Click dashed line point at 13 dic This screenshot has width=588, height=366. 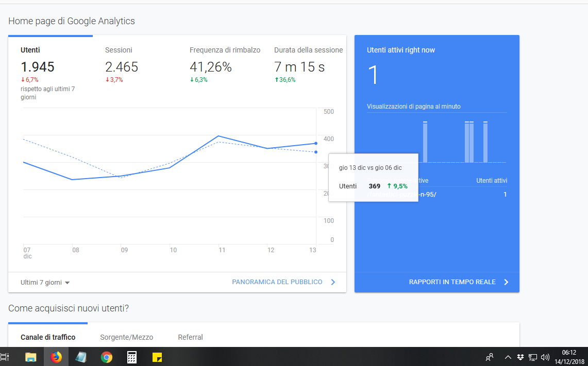click(x=316, y=152)
